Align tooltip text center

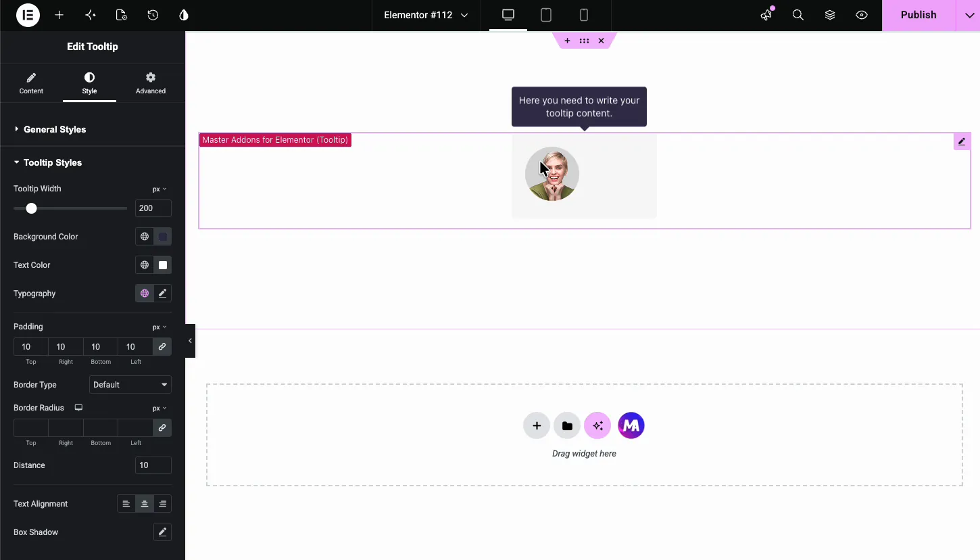[145, 504]
